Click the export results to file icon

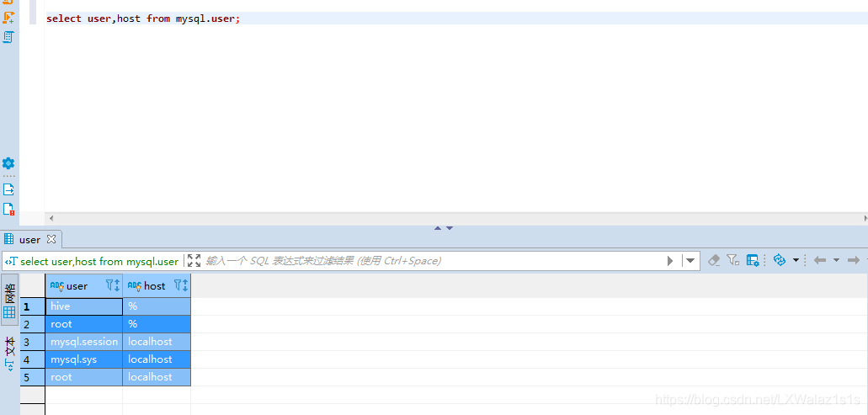[8, 189]
